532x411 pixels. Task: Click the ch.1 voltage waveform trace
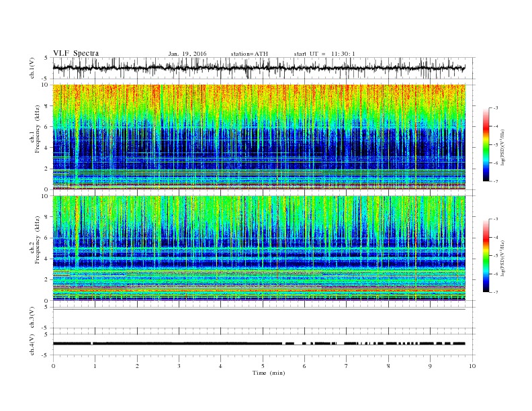coord(259,68)
